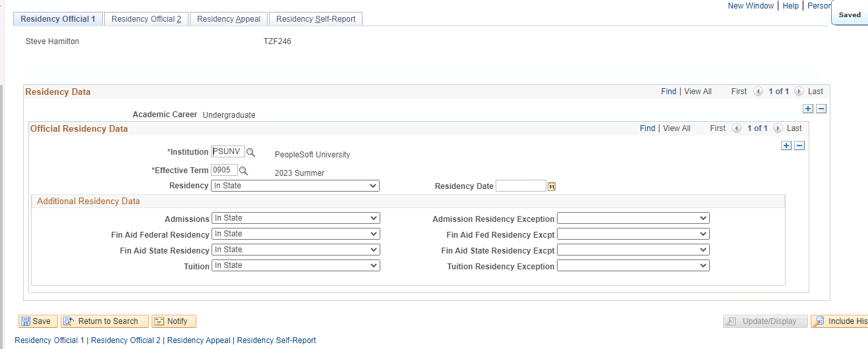Open the Institution lookup magnifier
Image resolution: width=868 pixels, height=349 pixels.
(250, 153)
